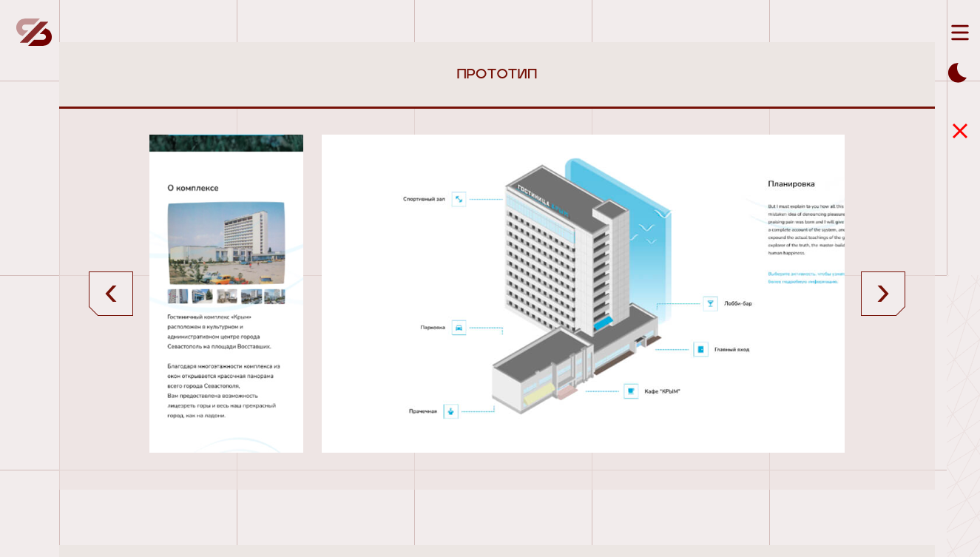Click the 'Лобби-бар' cocktail icon
This screenshot has height=557, width=980.
(710, 303)
